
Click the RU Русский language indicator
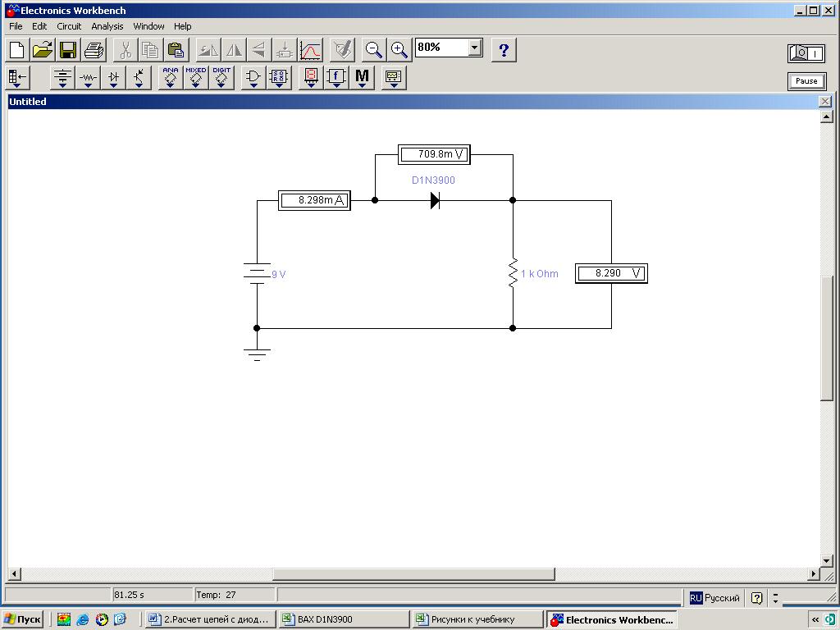(x=714, y=598)
